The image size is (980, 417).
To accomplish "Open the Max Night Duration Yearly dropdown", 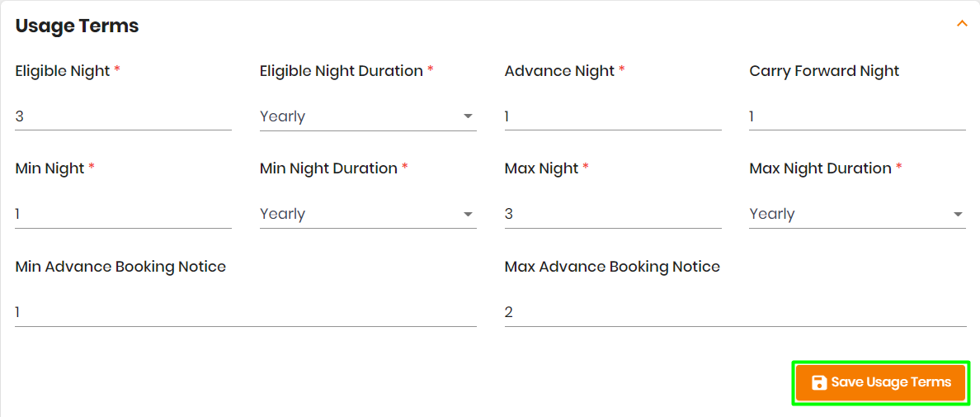I will [x=858, y=215].
